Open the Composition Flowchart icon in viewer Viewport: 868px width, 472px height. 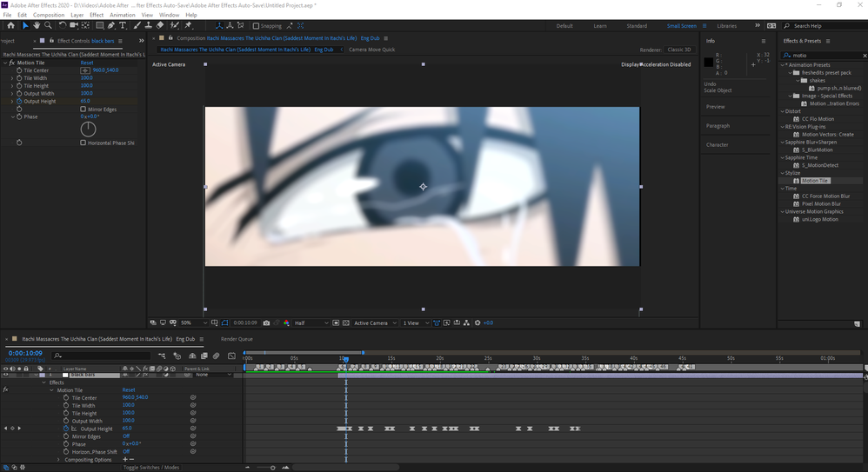pyautogui.click(x=467, y=322)
